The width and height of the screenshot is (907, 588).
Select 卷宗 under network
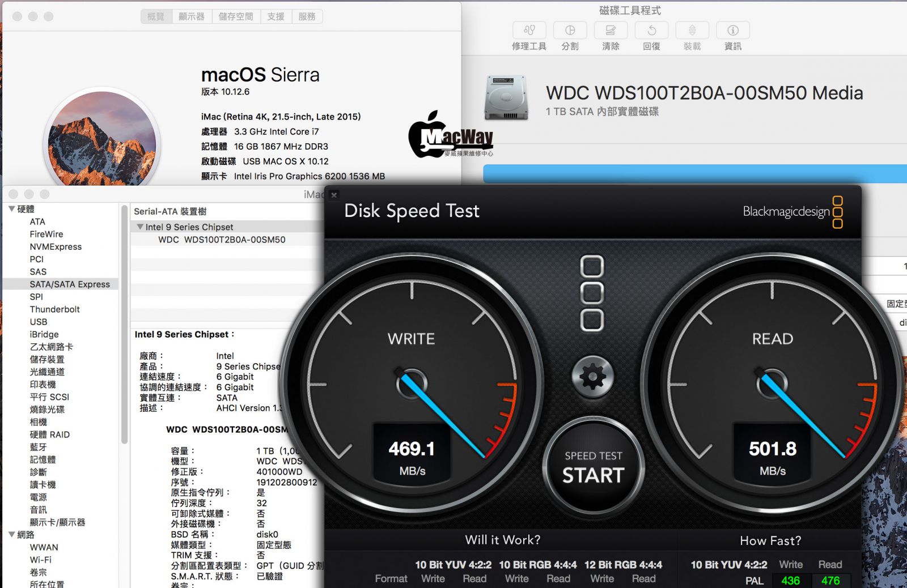coord(39,572)
